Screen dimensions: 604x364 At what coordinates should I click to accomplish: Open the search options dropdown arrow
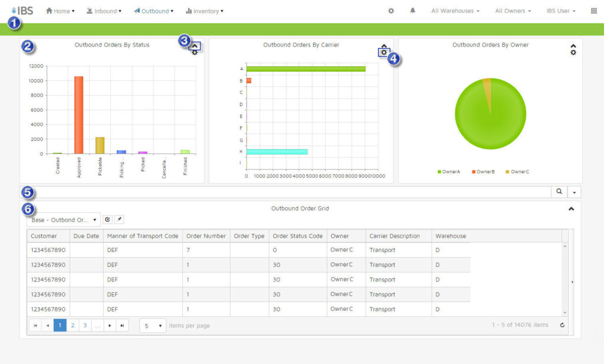click(x=574, y=192)
